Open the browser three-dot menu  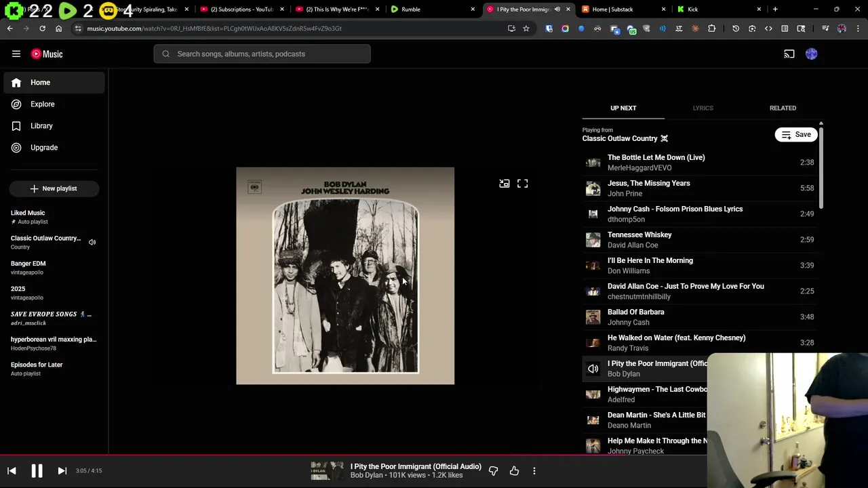point(857,28)
